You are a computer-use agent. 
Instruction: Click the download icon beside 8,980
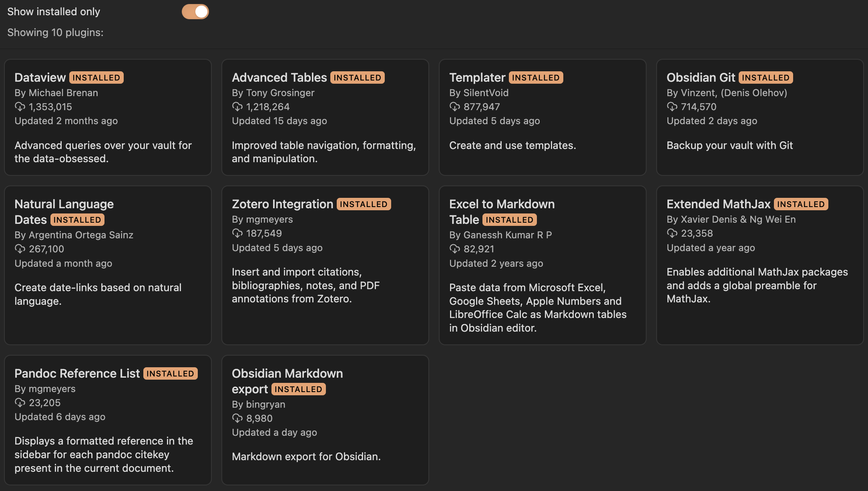pyautogui.click(x=237, y=419)
